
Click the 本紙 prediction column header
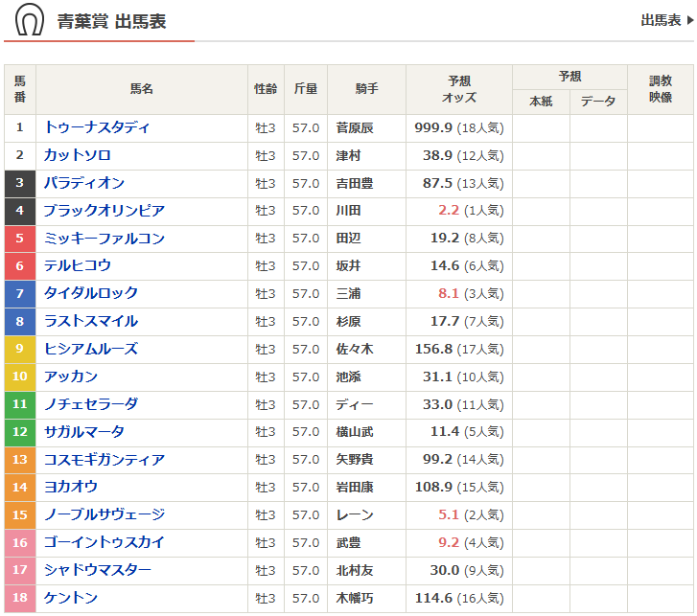click(x=541, y=101)
